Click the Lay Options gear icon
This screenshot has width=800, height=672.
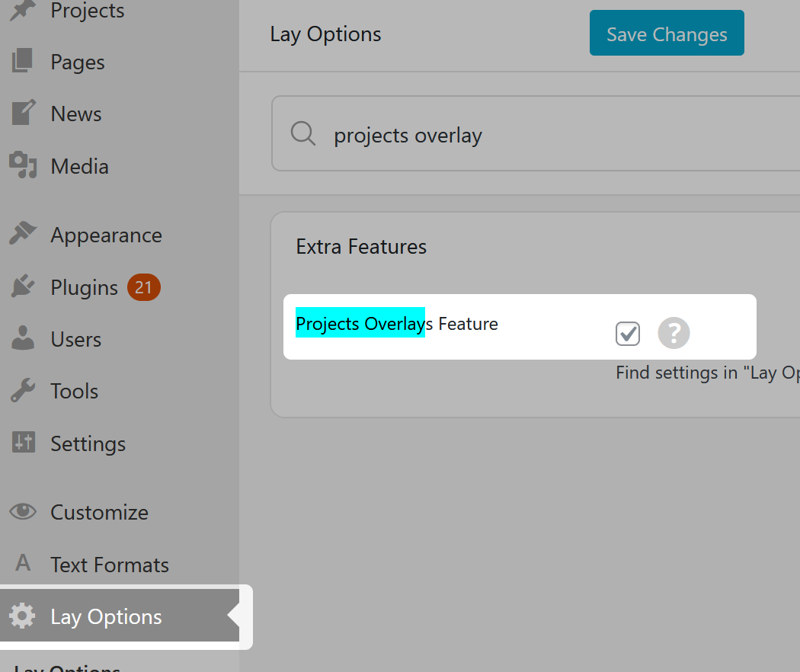23,616
